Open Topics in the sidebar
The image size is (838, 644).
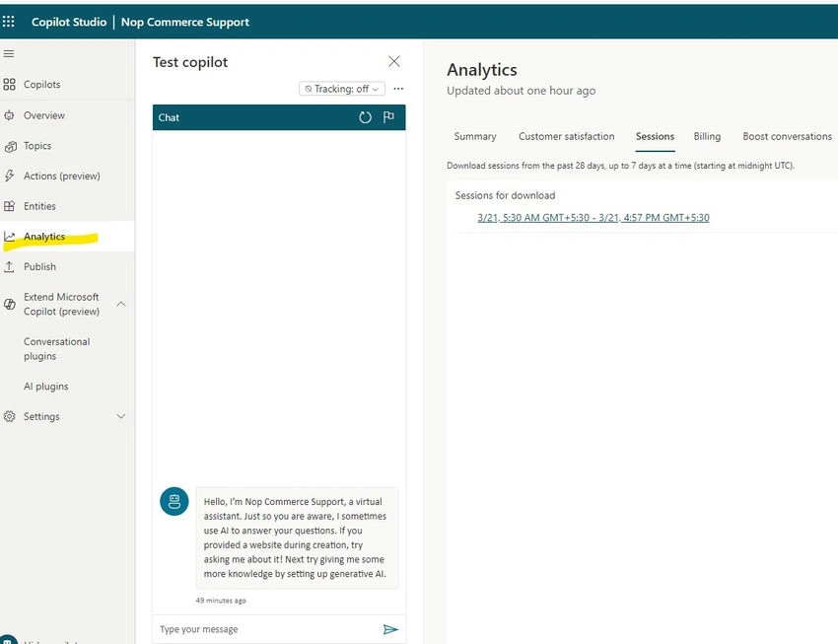(67, 146)
